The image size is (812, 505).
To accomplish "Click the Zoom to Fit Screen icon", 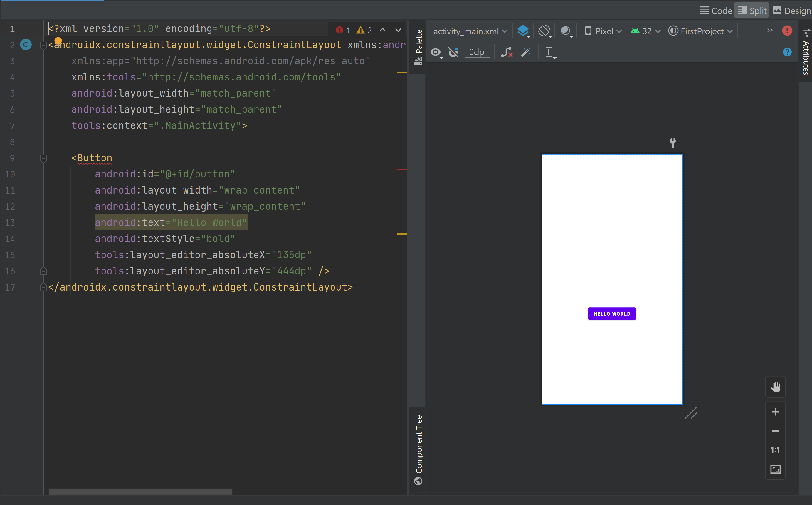I will [x=775, y=469].
